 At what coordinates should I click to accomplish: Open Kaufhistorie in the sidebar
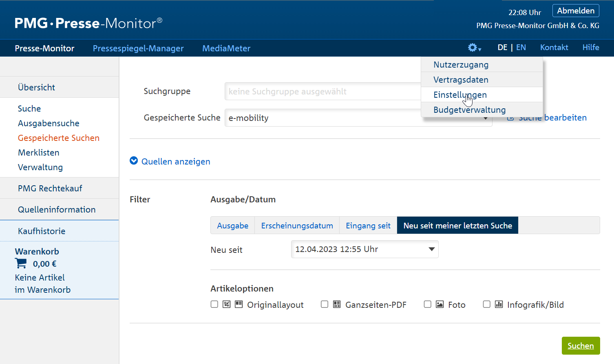[x=42, y=231]
